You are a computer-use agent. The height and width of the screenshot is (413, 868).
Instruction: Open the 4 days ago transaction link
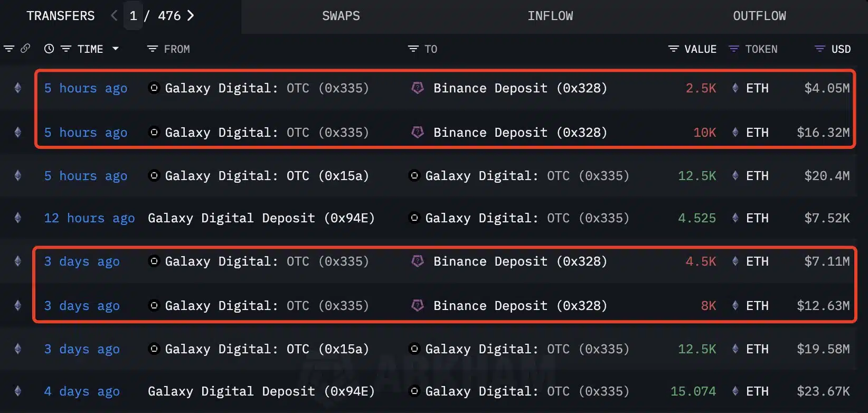pos(82,391)
